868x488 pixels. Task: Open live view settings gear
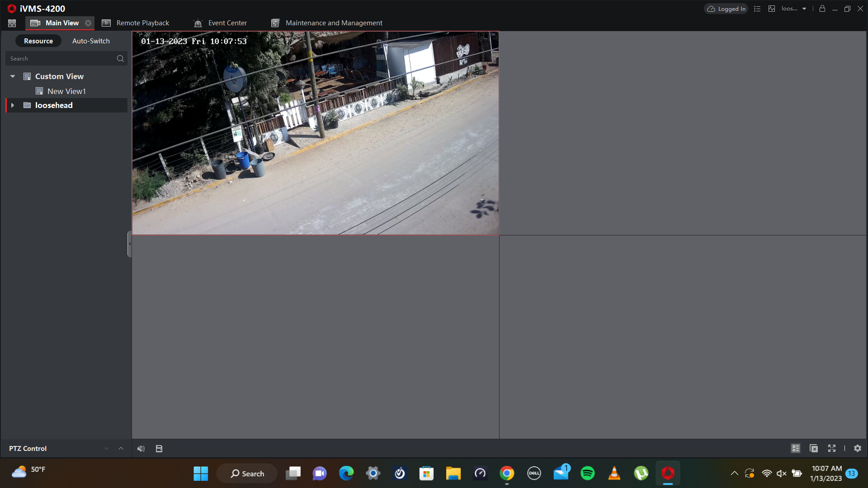pyautogui.click(x=858, y=448)
